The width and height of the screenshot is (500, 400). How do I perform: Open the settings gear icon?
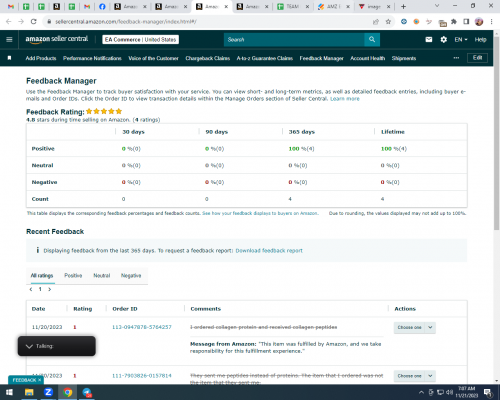444,40
